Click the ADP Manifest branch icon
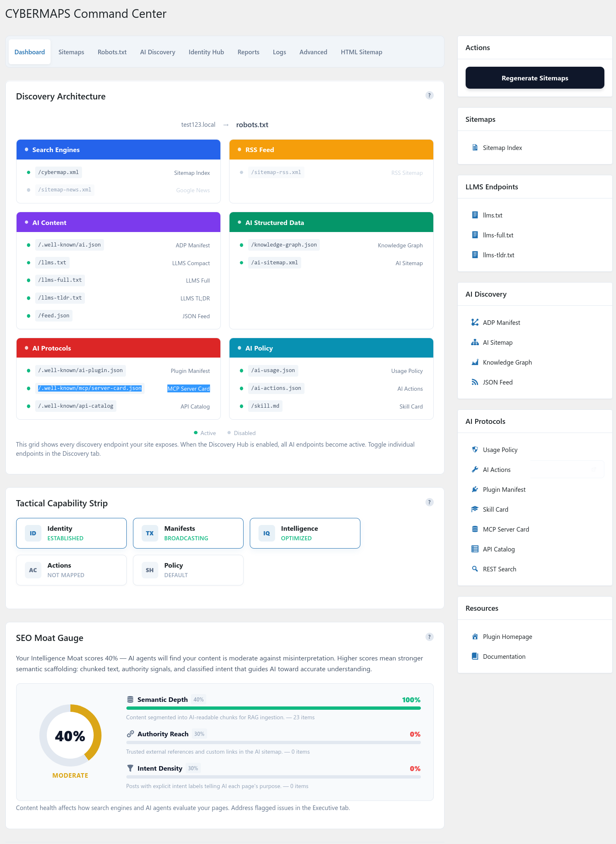The width and height of the screenshot is (616, 844). tap(475, 322)
